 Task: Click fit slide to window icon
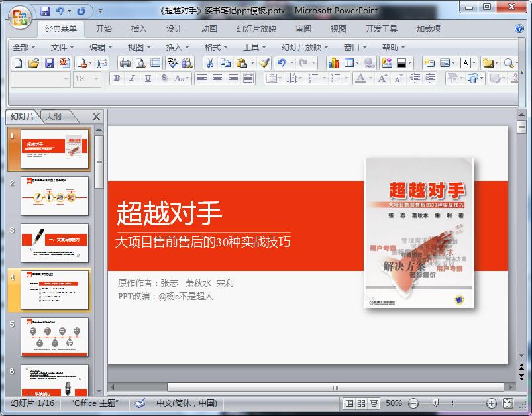[507, 403]
